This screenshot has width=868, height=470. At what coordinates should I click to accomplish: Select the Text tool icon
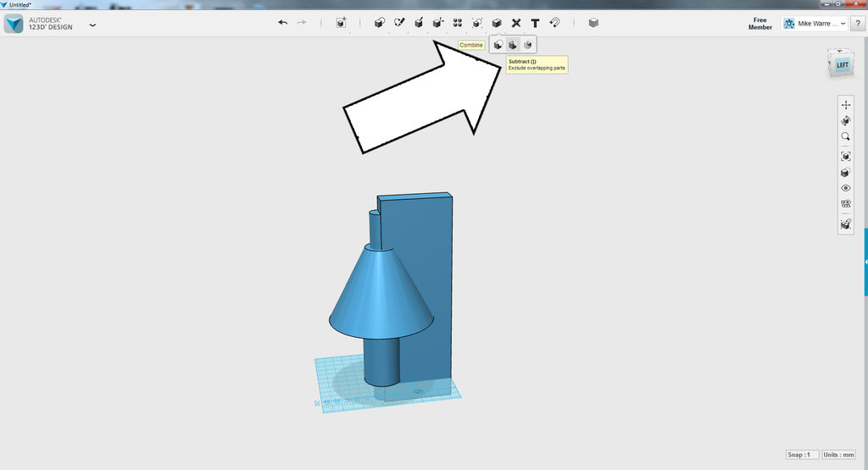[x=535, y=23]
